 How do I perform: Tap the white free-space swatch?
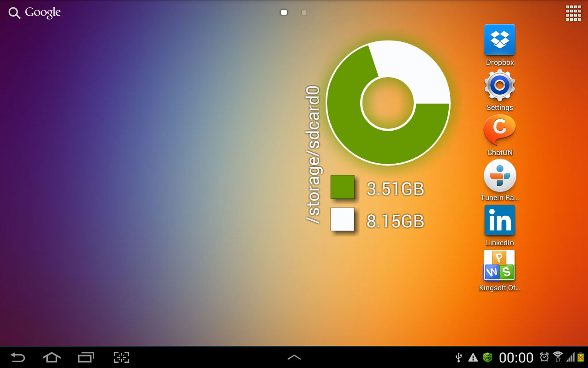343,219
